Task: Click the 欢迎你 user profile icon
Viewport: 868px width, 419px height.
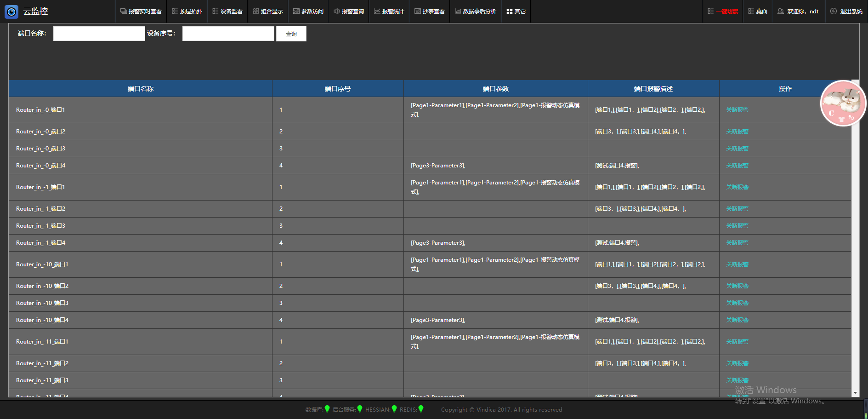Action: (781, 11)
